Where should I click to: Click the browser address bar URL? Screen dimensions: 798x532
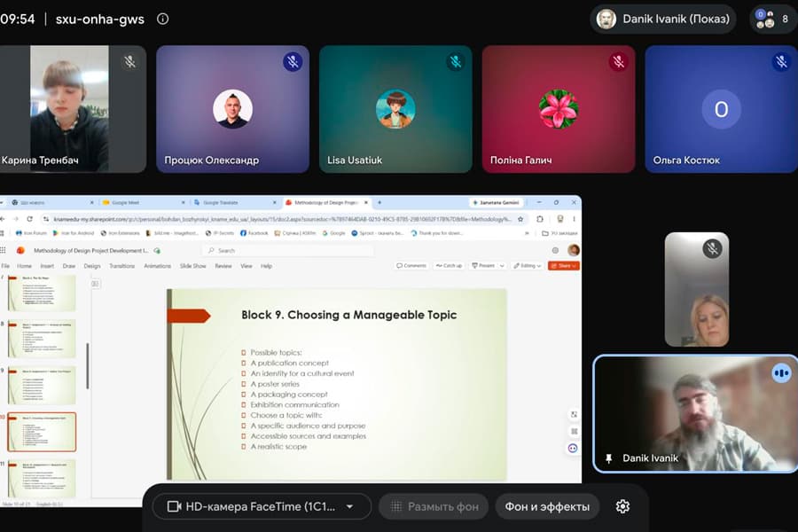(282, 219)
